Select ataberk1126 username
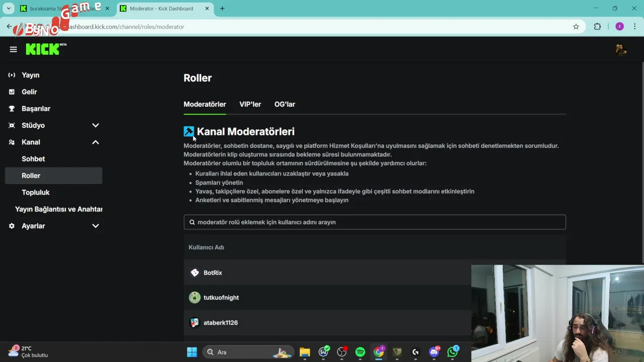The width and height of the screenshot is (644, 362). (221, 323)
